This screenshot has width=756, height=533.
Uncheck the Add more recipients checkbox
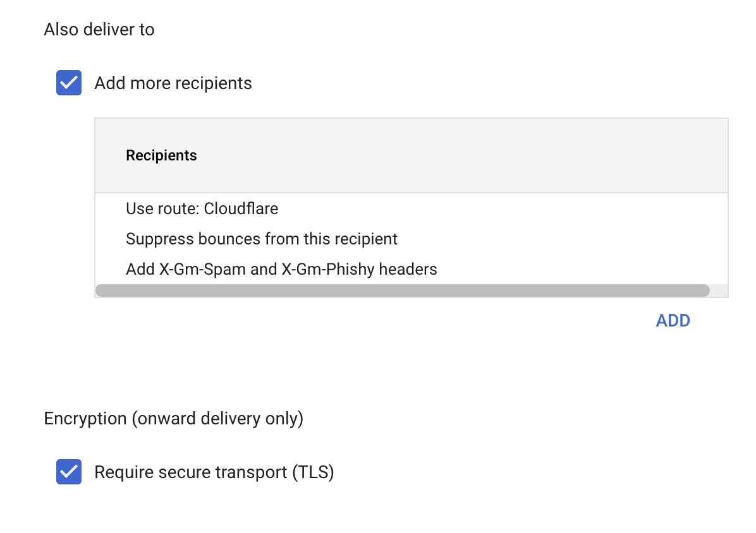(69, 83)
